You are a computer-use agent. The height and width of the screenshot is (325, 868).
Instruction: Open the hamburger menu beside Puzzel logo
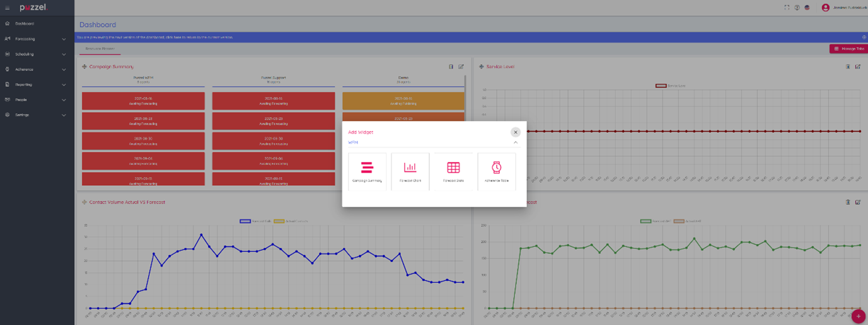[8, 8]
